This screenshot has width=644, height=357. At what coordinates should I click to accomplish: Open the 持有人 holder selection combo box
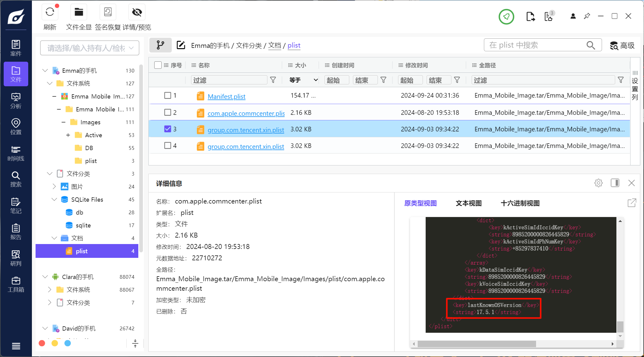[x=90, y=48]
